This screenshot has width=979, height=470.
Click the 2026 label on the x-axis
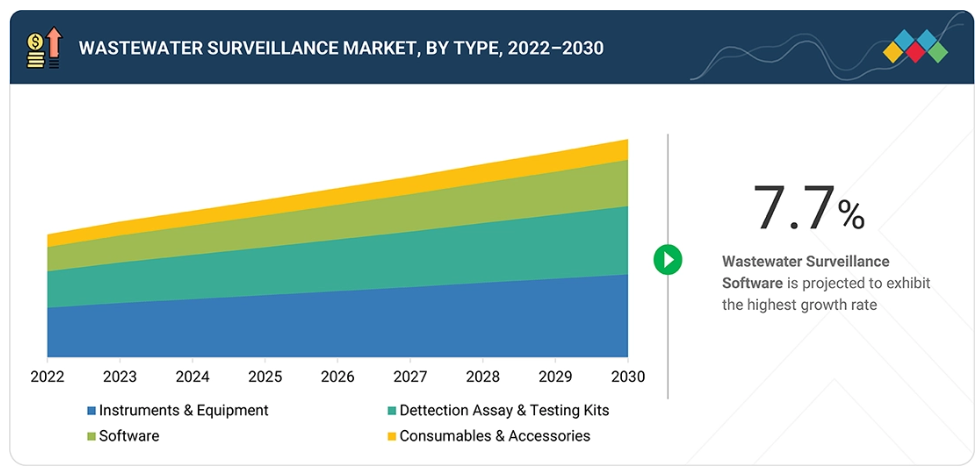[x=337, y=377]
